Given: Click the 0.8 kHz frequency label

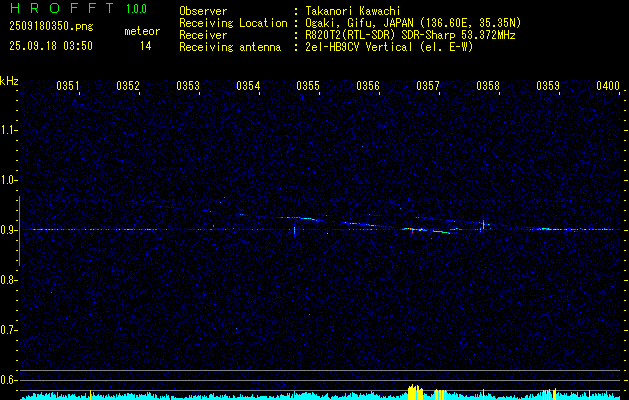Looking at the screenshot, I should click(8, 280).
